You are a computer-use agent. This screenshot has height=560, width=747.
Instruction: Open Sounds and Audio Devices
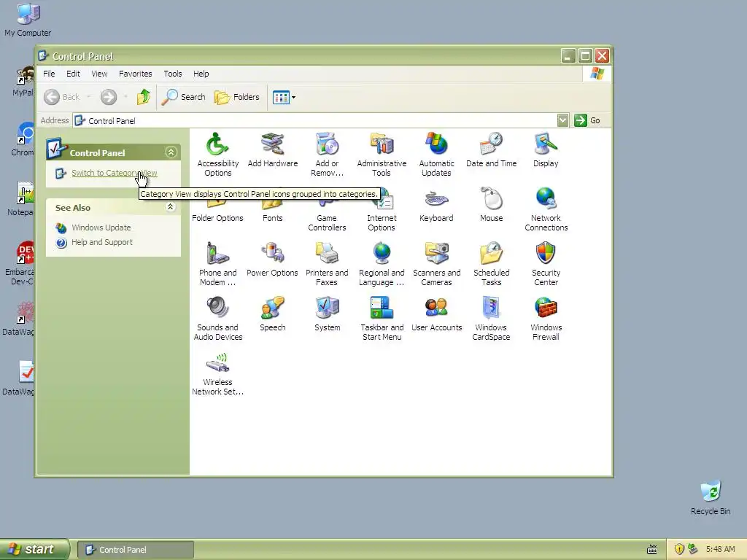click(x=217, y=319)
